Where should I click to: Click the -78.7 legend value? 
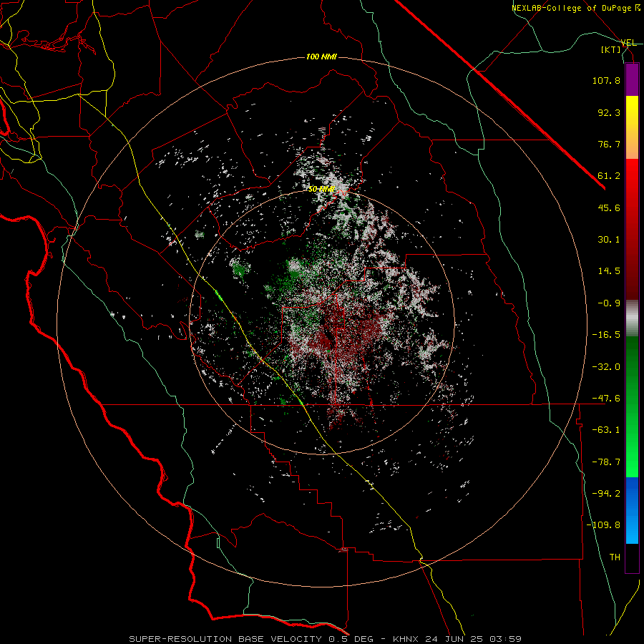click(606, 462)
